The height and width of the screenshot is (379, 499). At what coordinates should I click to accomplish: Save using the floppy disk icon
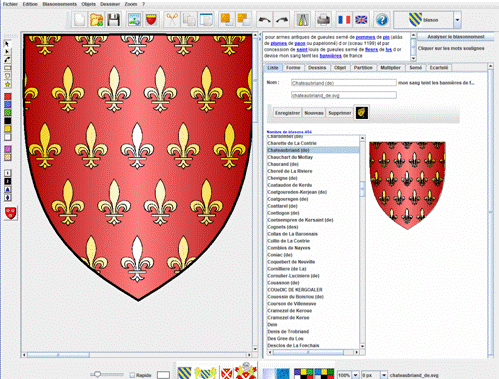pyautogui.click(x=113, y=20)
